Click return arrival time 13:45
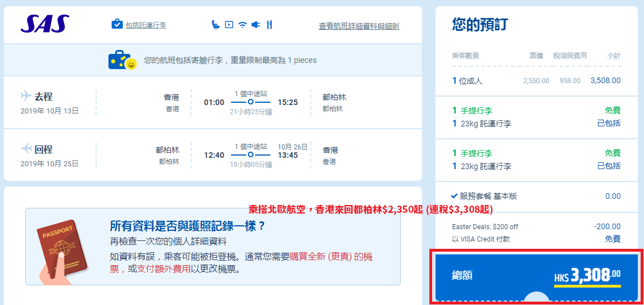 [288, 155]
